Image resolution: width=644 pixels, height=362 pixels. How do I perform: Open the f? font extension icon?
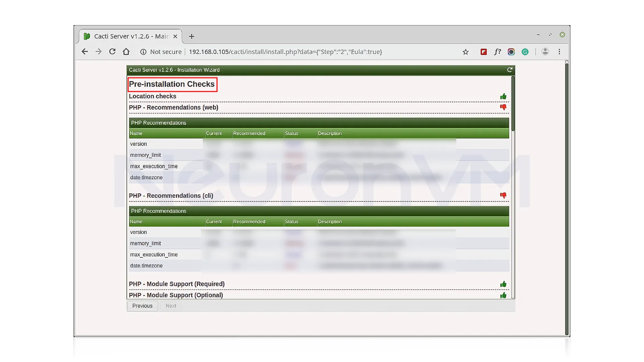pyautogui.click(x=497, y=52)
